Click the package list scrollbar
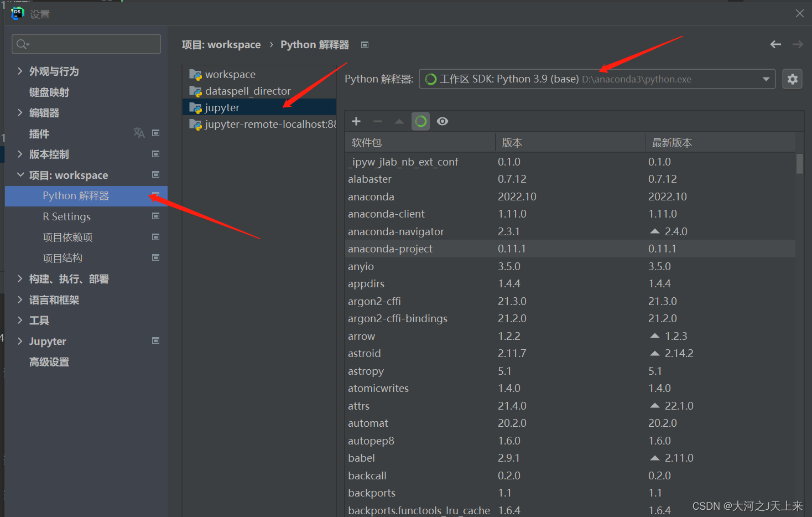This screenshot has width=812, height=517. pyautogui.click(x=798, y=164)
